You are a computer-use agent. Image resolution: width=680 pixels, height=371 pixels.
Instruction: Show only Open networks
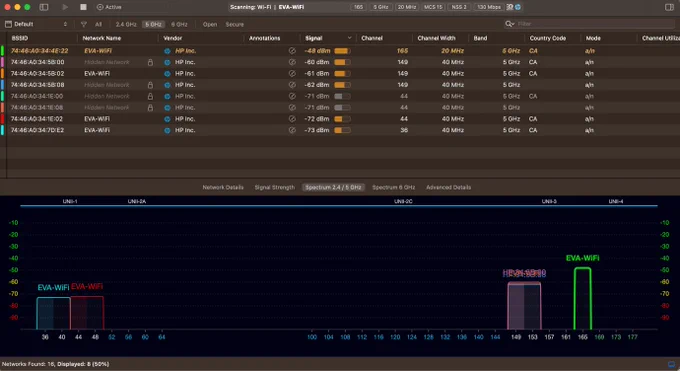coord(210,24)
